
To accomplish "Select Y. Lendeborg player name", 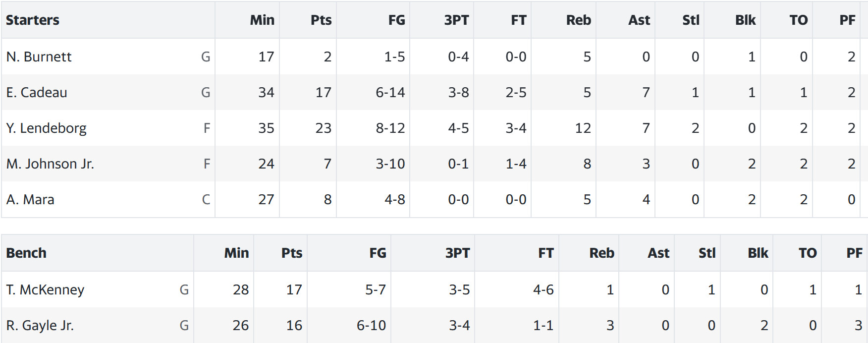I will (46, 128).
